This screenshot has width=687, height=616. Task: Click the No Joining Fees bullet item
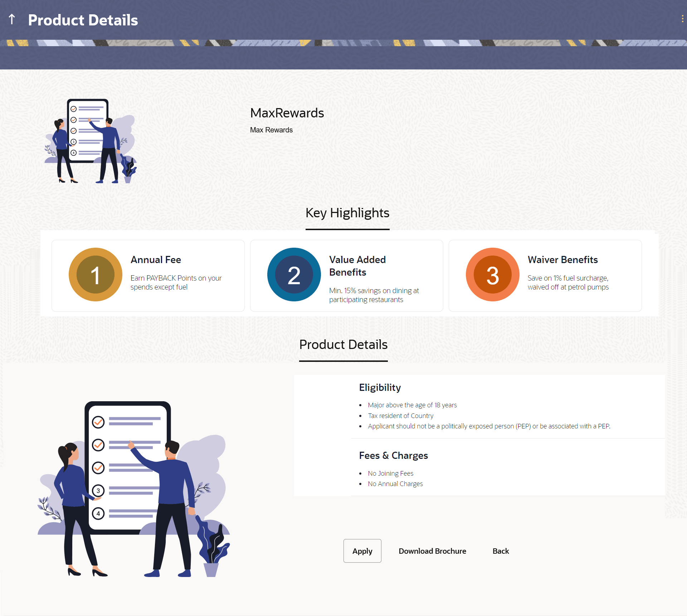pyautogui.click(x=390, y=474)
